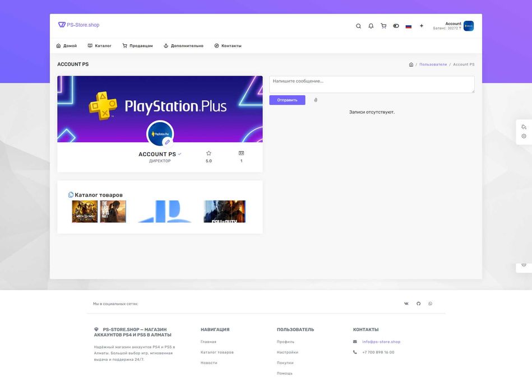The image size is (532, 392).
Task: Open GitHub social link icon
Action: (418, 304)
